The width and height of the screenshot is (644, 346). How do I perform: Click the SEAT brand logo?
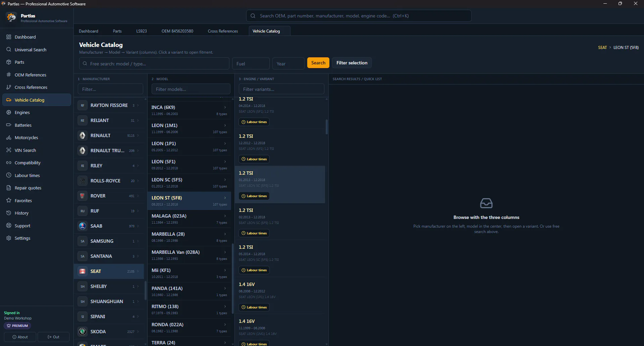click(83, 271)
